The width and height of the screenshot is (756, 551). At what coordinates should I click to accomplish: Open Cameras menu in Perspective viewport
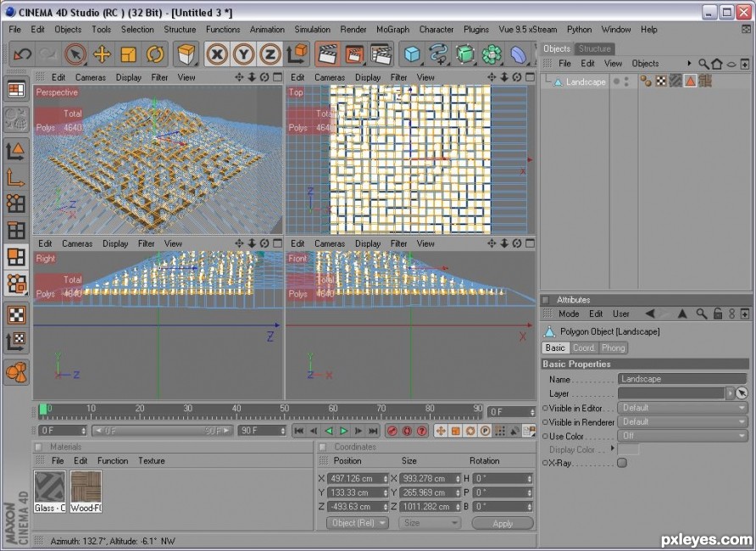pyautogui.click(x=90, y=77)
